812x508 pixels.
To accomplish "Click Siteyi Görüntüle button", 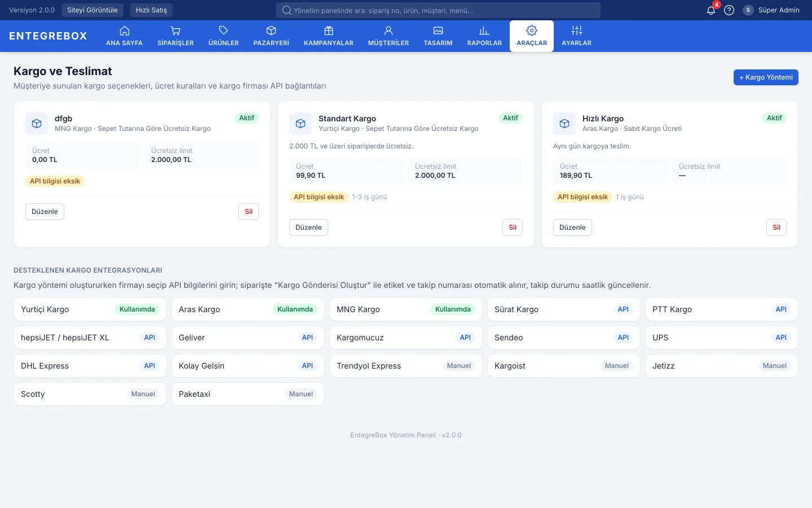I will coord(92,10).
